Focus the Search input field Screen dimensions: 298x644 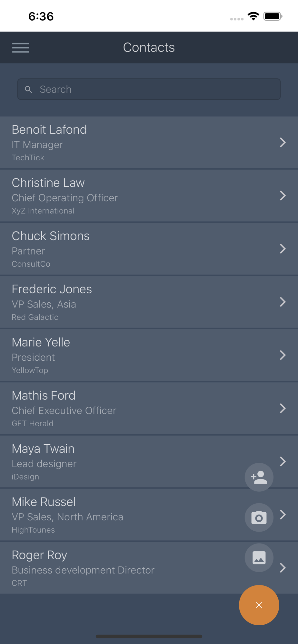click(x=149, y=89)
